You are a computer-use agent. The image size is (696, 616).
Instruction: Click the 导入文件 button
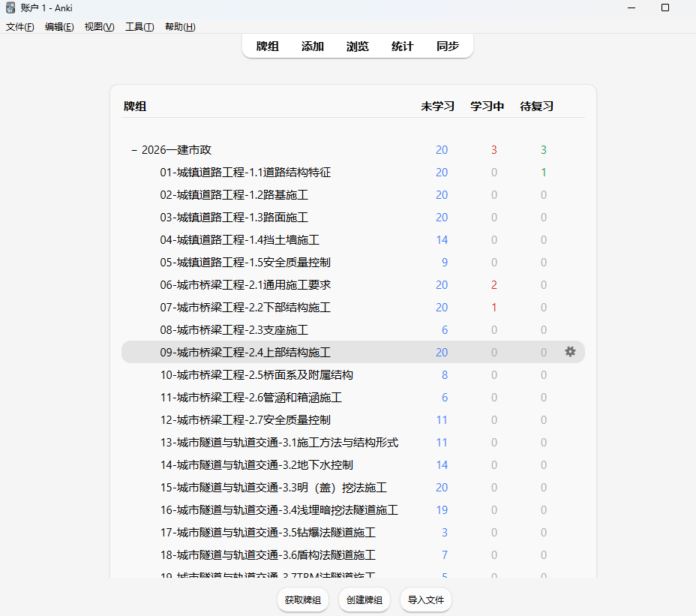coord(426,600)
